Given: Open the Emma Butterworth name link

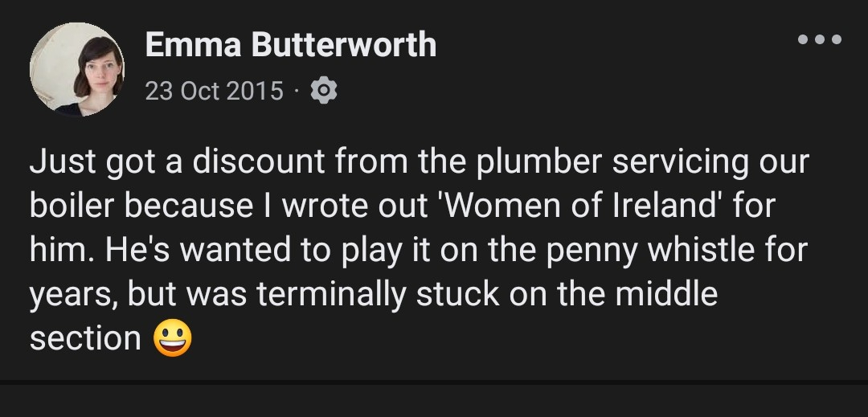Looking at the screenshot, I should (290, 45).
